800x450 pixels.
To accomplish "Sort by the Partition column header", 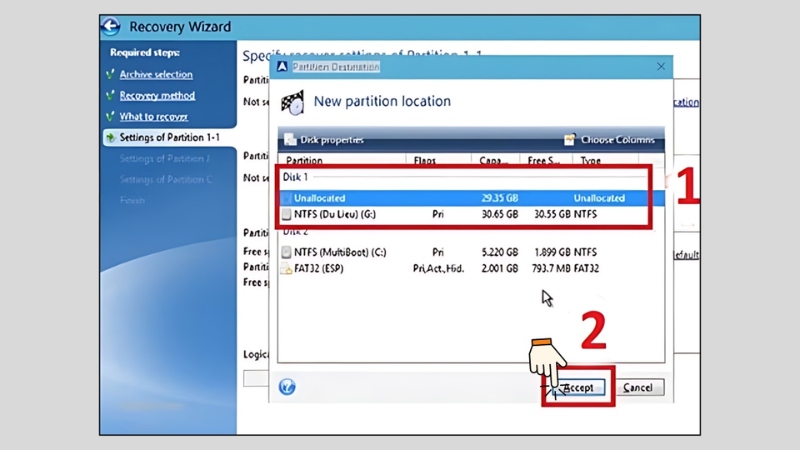I will pos(304,160).
